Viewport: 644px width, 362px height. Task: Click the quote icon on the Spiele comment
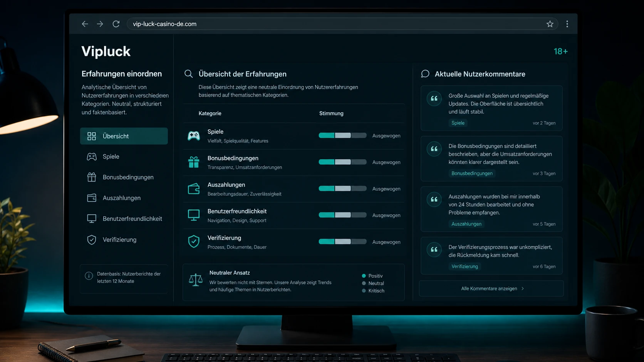tap(434, 99)
